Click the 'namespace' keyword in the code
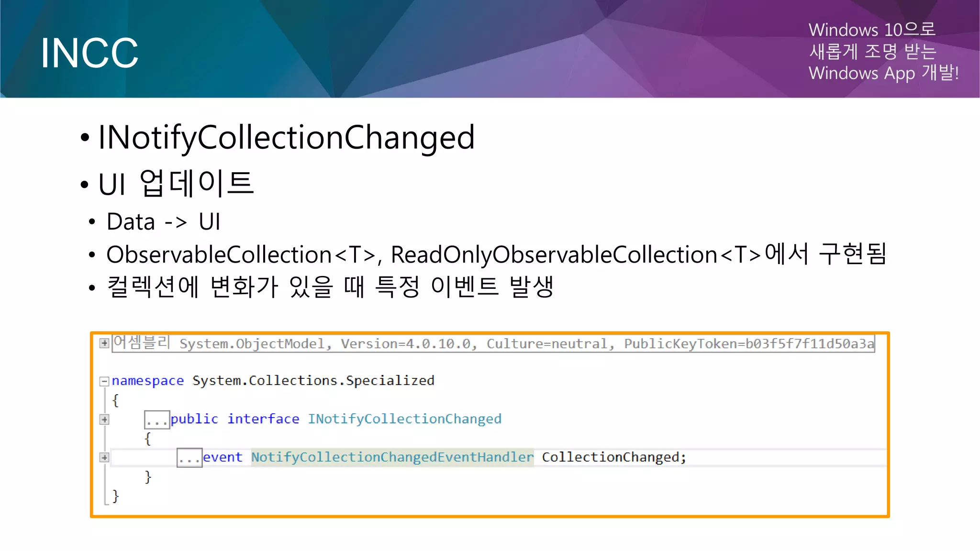This screenshot has height=551, width=980. coord(148,381)
